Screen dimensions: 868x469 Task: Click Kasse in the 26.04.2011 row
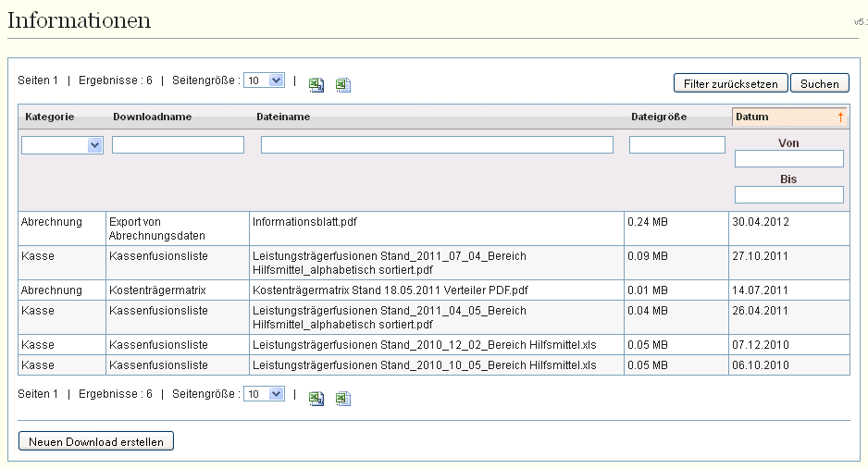tap(38, 311)
